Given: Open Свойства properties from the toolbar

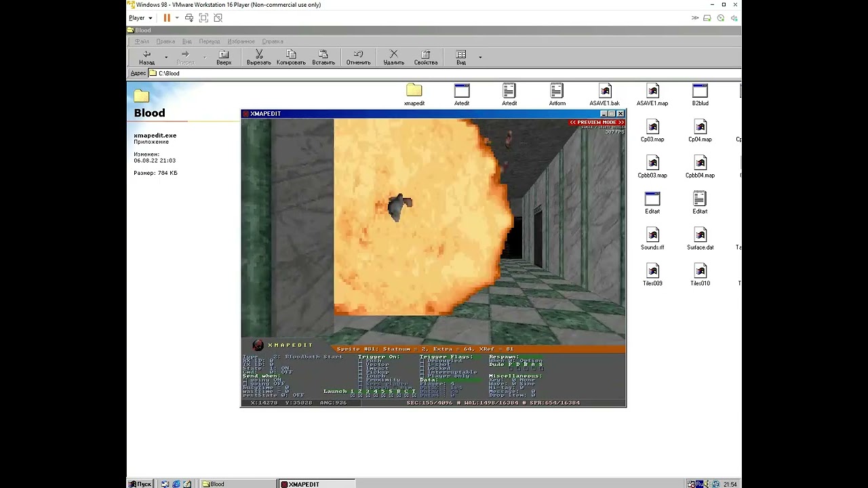Looking at the screenshot, I should (426, 58).
